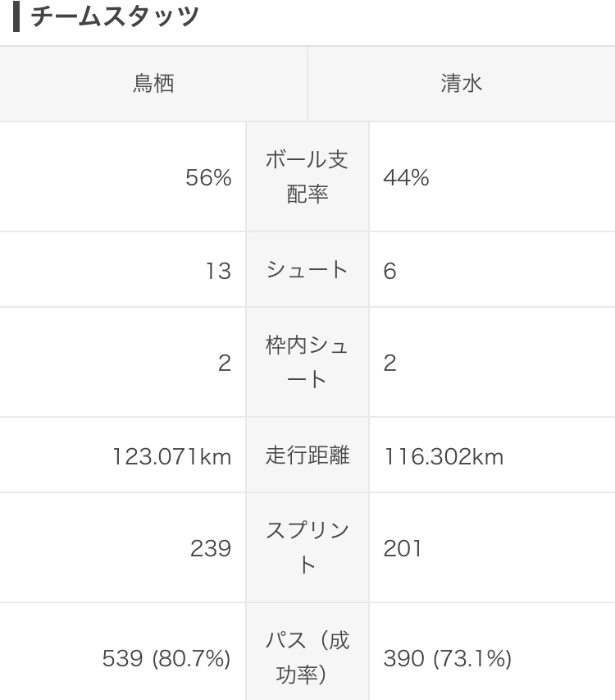Click the 走行距離 stat label
Image resolution: width=615 pixels, height=700 pixels.
pyautogui.click(x=307, y=455)
